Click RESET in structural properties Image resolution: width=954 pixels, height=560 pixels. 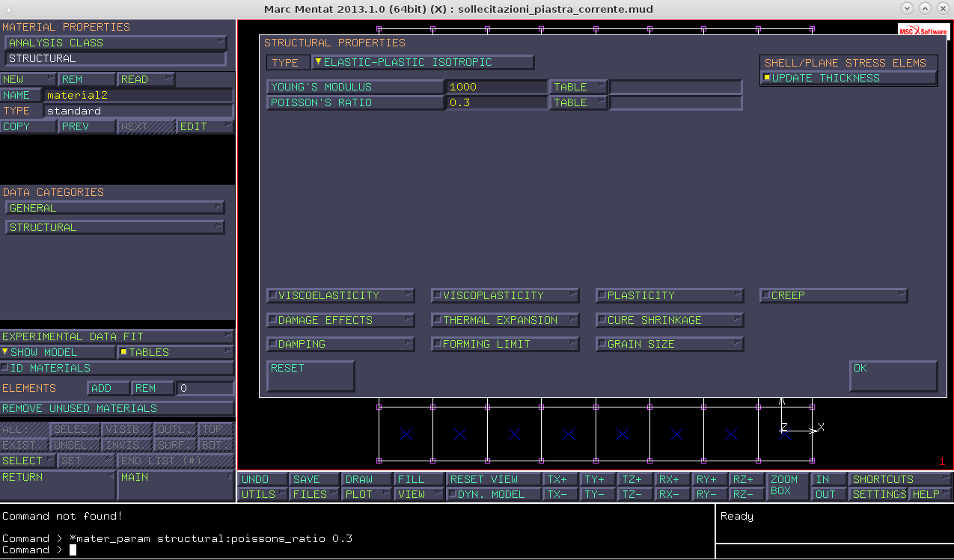[x=311, y=376]
